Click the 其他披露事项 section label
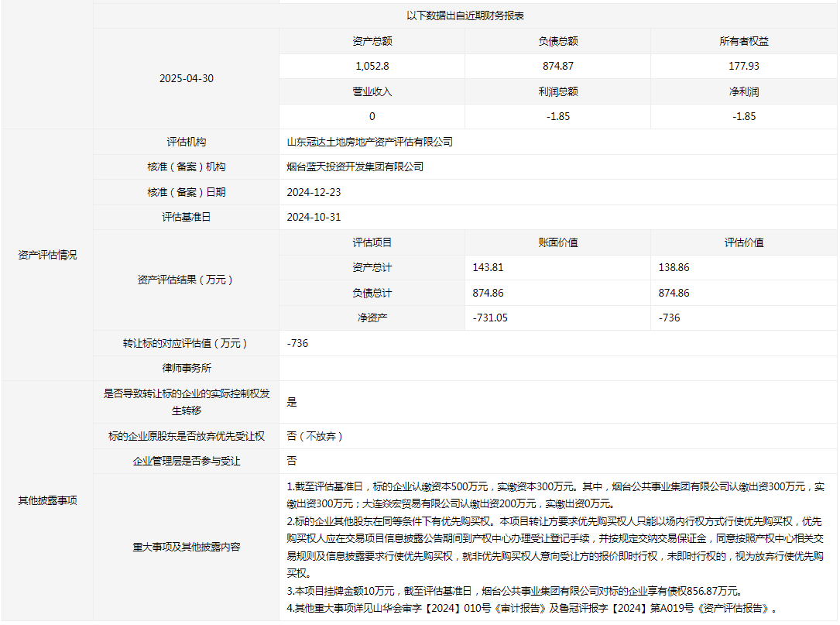The image size is (840, 625). (47, 500)
